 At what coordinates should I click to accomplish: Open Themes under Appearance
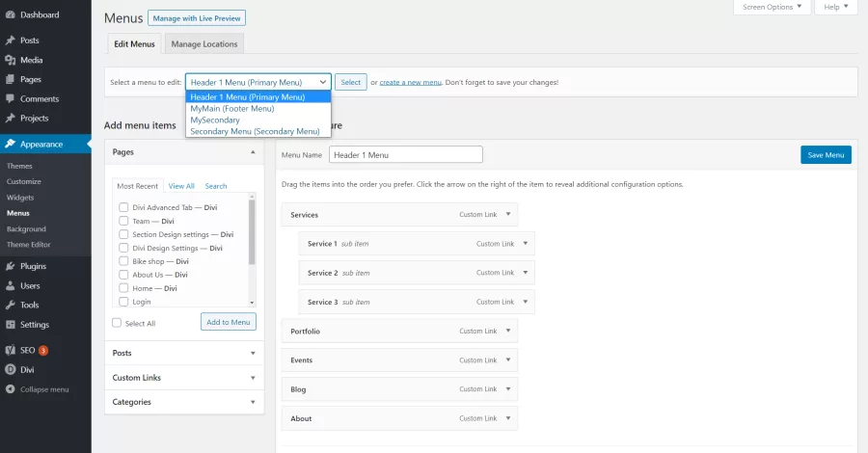tap(19, 166)
